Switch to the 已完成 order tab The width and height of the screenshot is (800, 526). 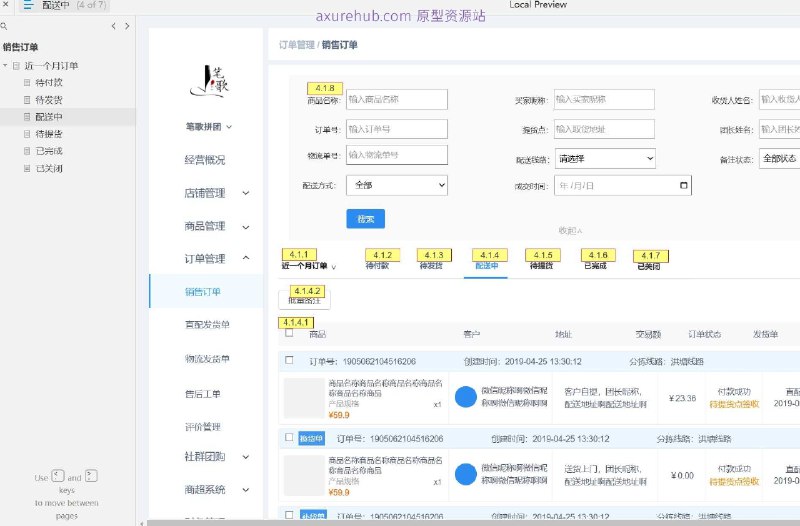click(595, 266)
